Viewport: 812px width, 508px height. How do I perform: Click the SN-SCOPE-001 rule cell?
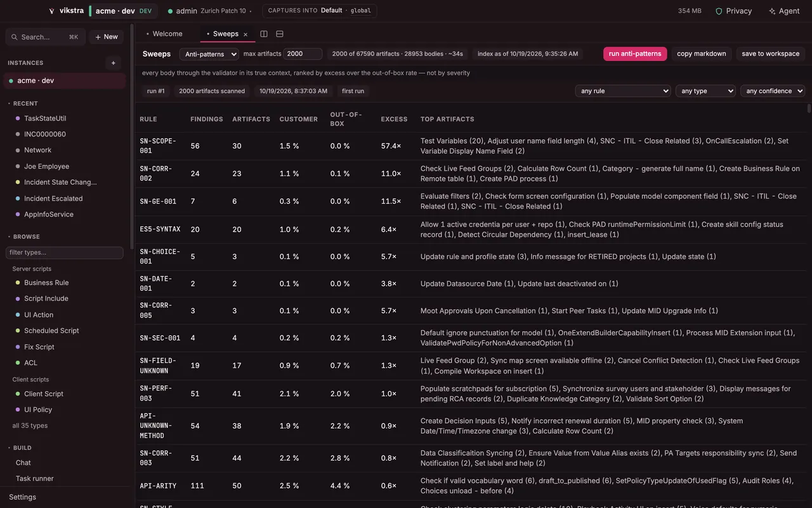[158, 146]
